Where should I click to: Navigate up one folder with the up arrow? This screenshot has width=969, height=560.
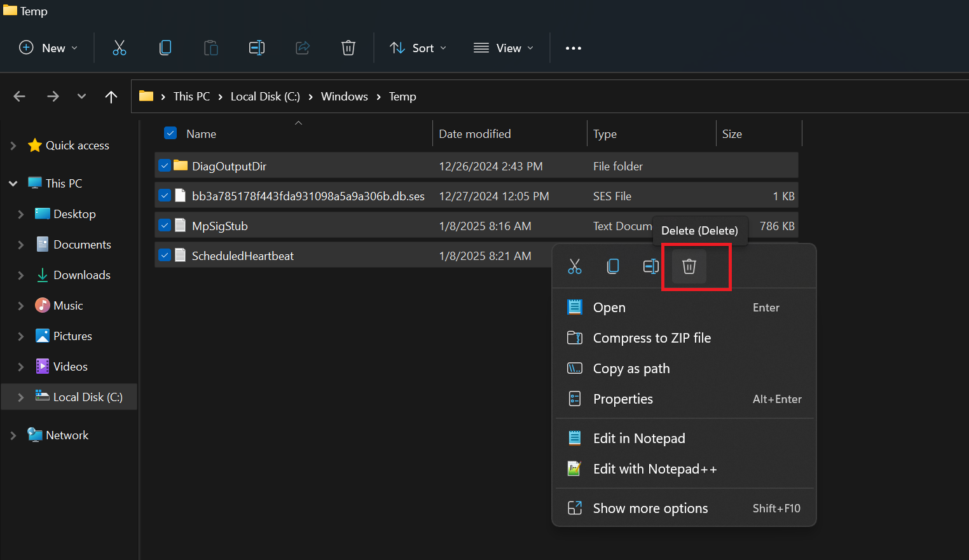click(111, 97)
